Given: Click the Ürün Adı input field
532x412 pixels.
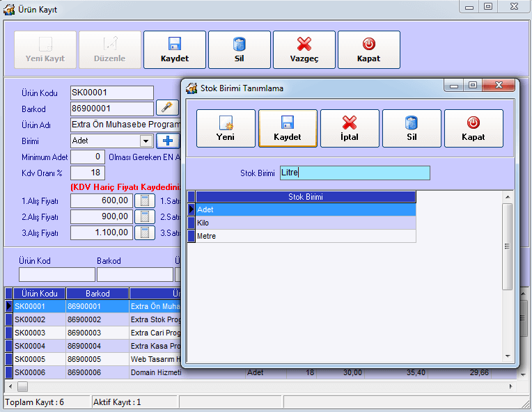Looking at the screenshot, I should click(x=125, y=125).
